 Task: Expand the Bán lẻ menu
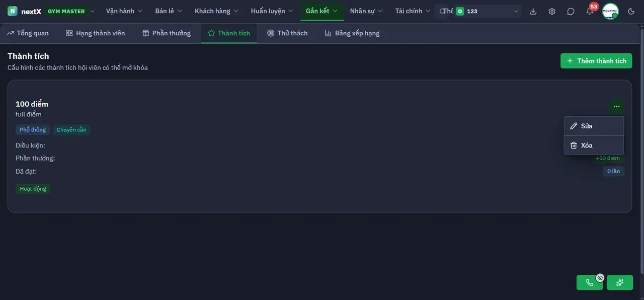point(169,11)
